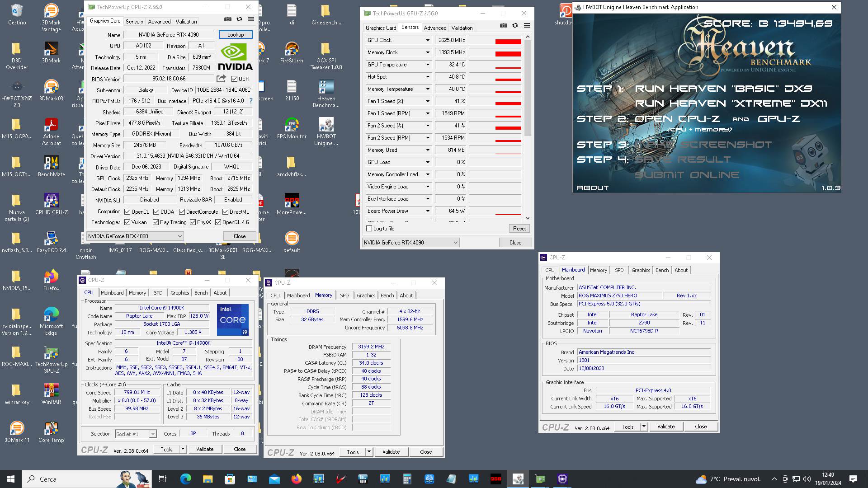Click the Validate button in CPU-Z Memory window
The width and height of the screenshot is (868, 488).
pos(391,452)
